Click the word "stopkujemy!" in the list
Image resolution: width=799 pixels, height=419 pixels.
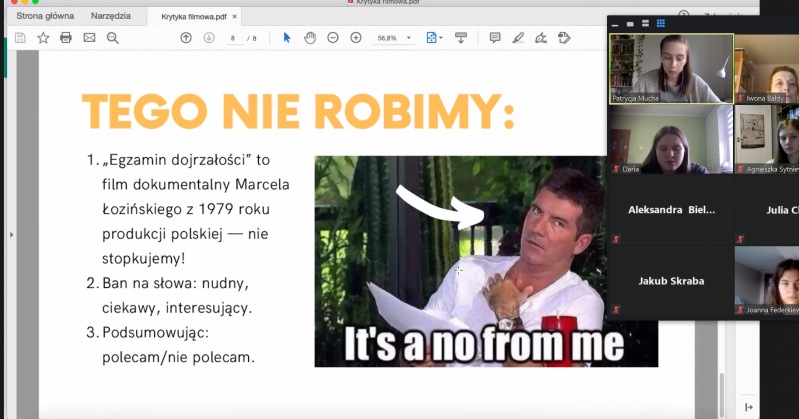[x=144, y=259]
